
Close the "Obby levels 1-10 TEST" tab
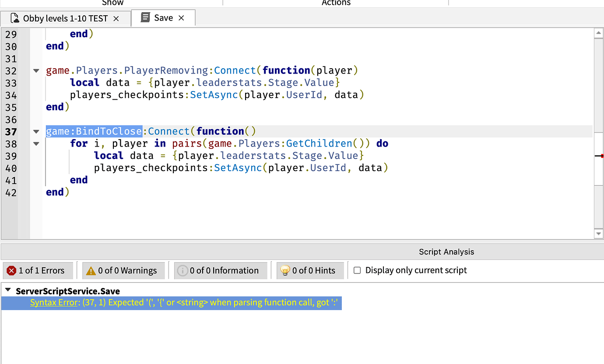tap(116, 18)
